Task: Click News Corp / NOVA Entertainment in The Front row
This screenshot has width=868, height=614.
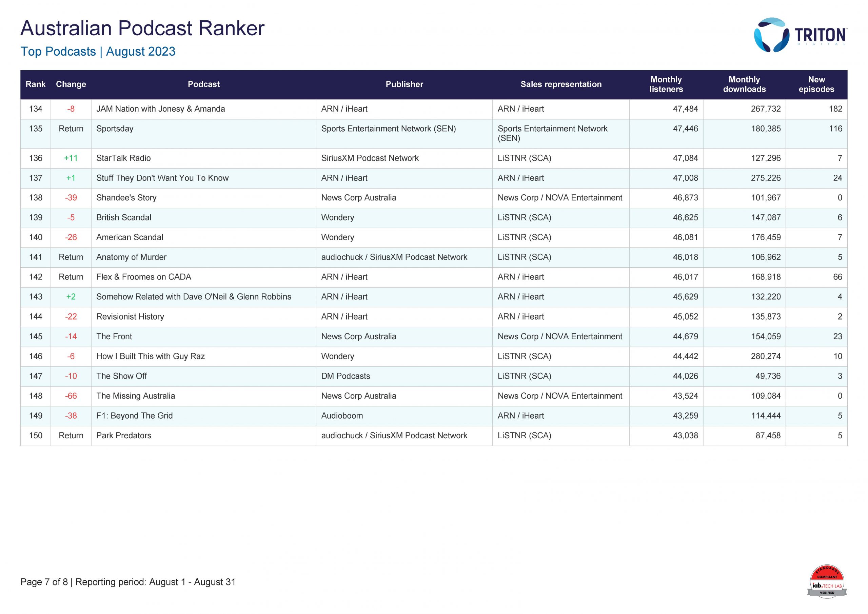Action: pyautogui.click(x=560, y=336)
